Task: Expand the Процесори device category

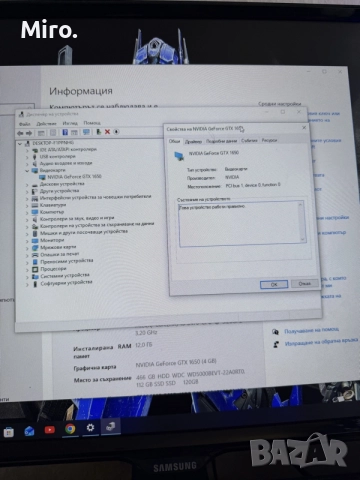Action: 27,269
